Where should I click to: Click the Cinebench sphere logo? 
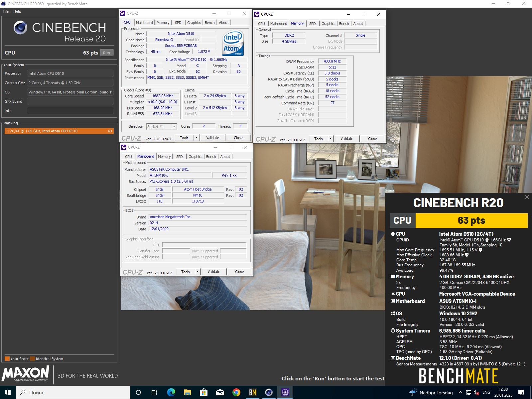coord(20,28)
